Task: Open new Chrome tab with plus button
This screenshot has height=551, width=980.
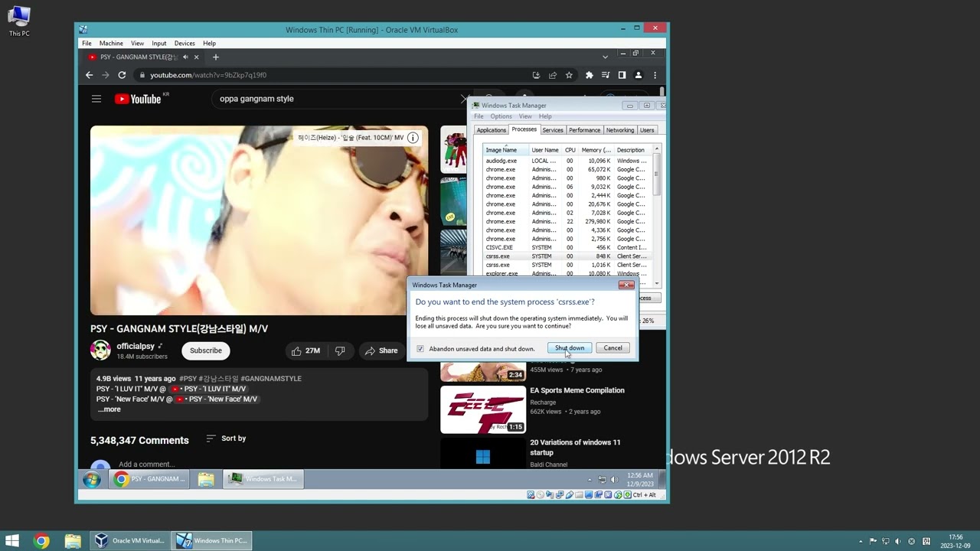Action: coord(216,57)
